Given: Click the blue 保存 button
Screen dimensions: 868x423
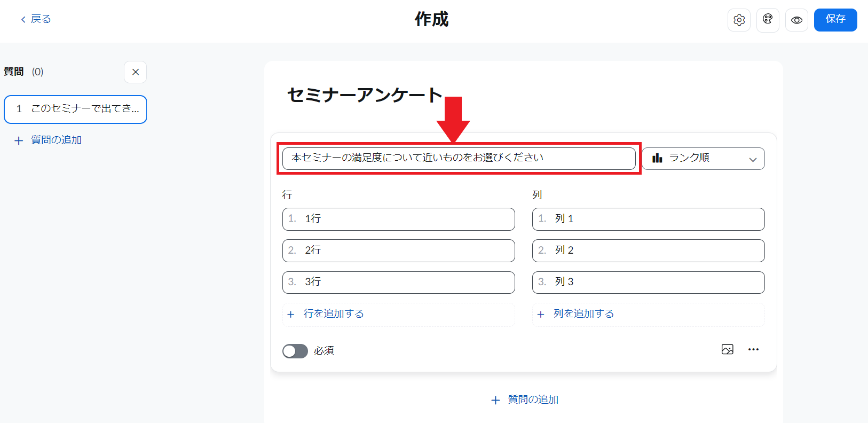Looking at the screenshot, I should coord(835,20).
